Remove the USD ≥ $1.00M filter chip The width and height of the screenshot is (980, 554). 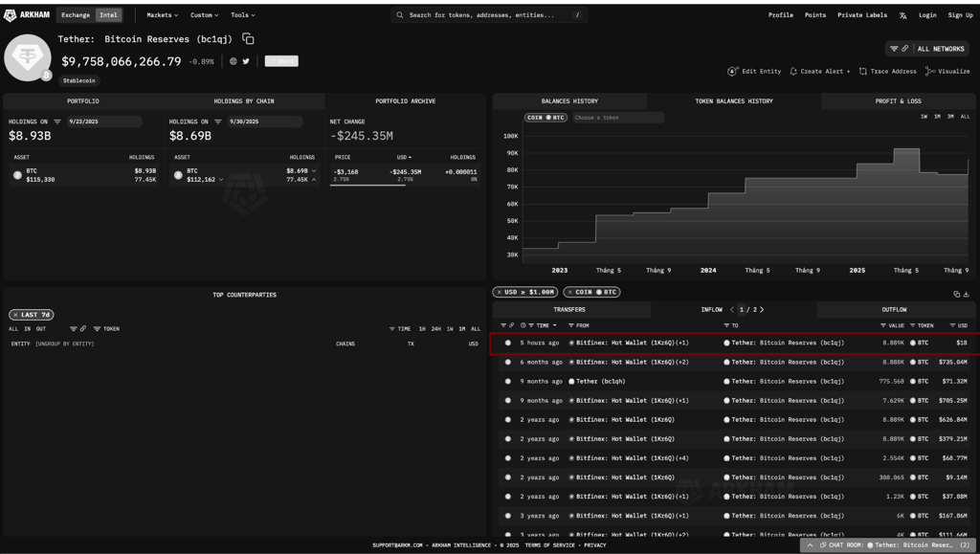[x=500, y=292]
